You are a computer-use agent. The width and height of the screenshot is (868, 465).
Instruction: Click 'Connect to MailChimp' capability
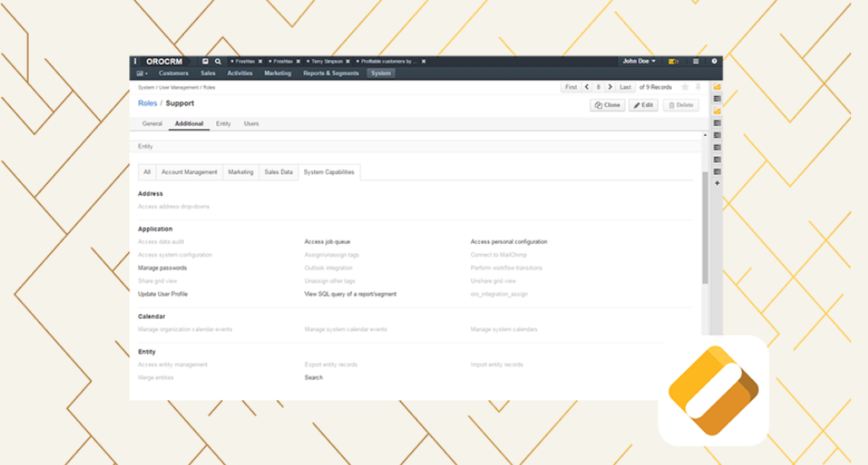pos(499,255)
